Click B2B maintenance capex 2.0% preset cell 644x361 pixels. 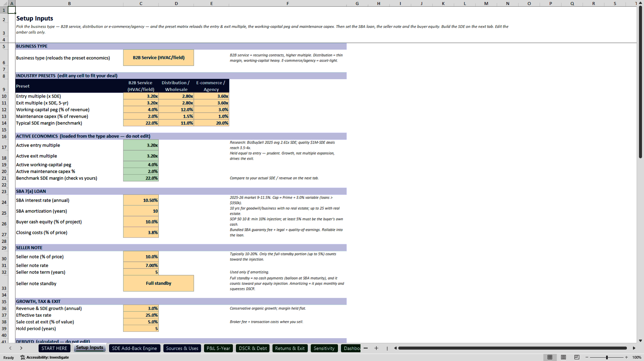141,116
